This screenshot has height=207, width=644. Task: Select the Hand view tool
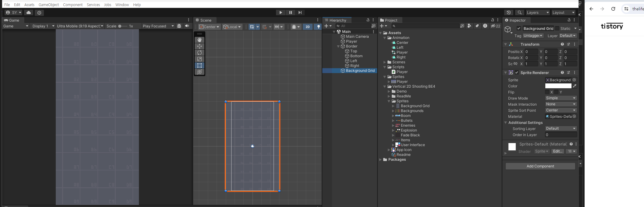click(200, 40)
